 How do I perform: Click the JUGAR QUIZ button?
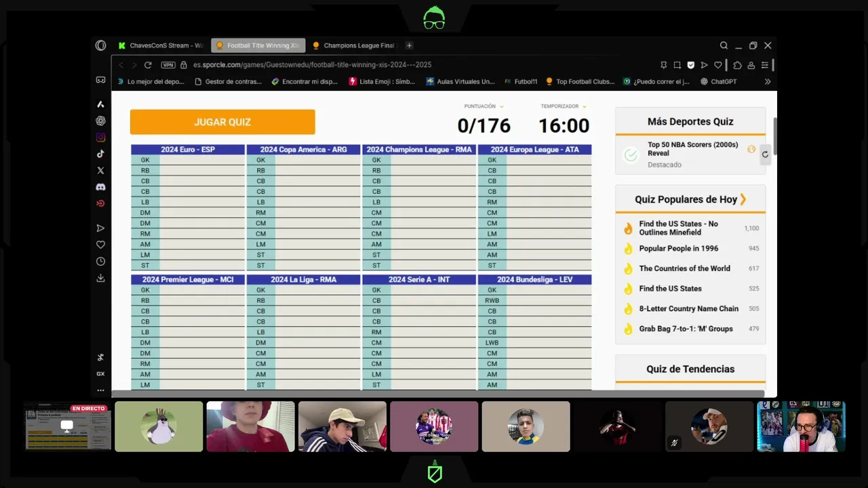(222, 122)
